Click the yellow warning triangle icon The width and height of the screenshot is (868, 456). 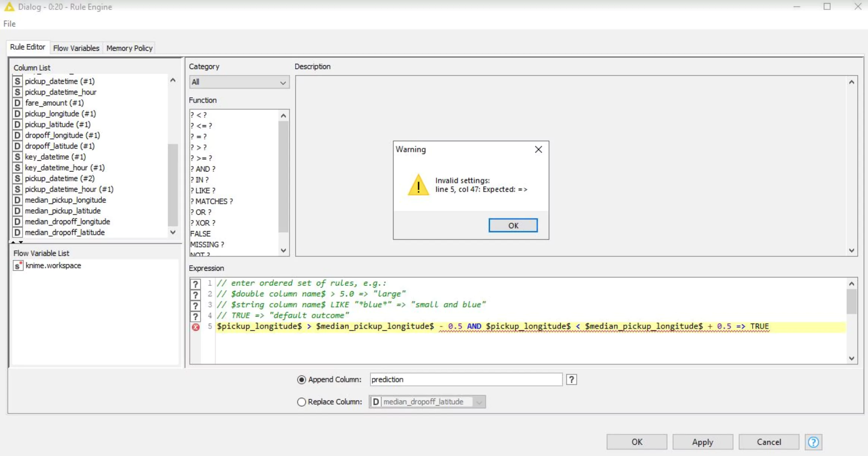418,185
